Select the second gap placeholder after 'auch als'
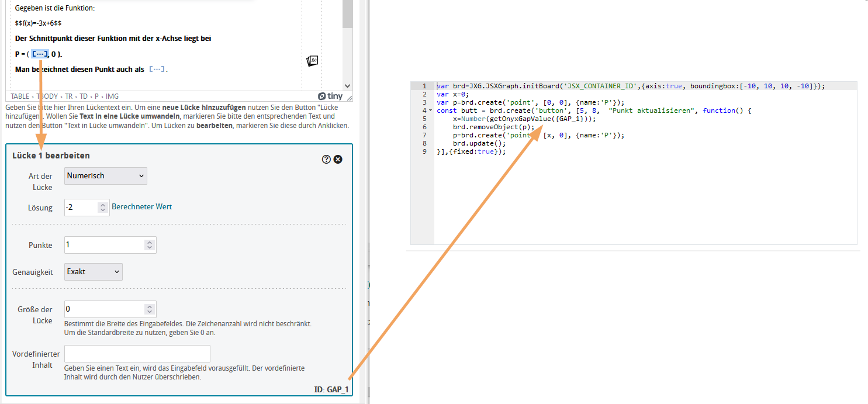 pos(157,70)
